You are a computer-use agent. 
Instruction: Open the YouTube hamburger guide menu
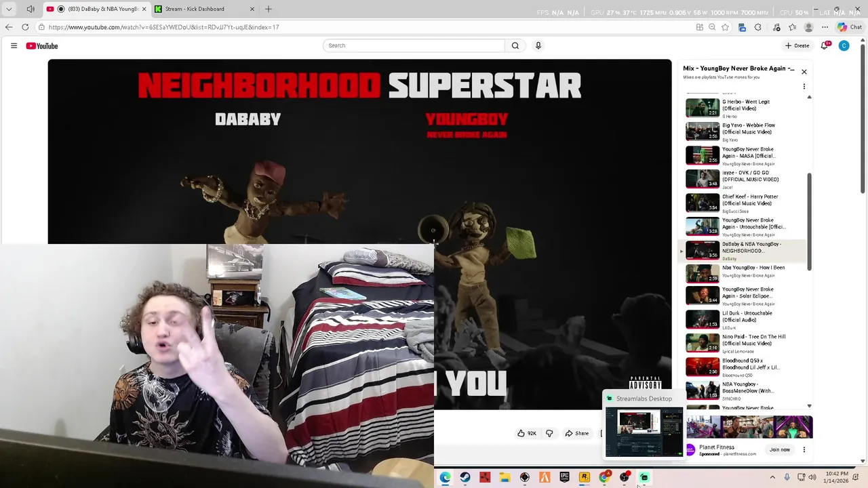14,45
